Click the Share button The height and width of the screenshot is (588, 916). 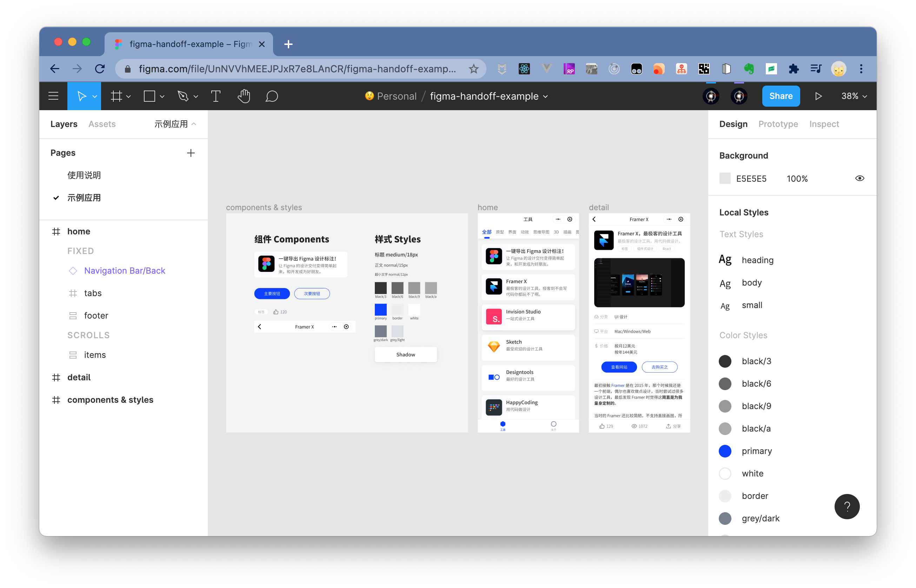click(782, 96)
